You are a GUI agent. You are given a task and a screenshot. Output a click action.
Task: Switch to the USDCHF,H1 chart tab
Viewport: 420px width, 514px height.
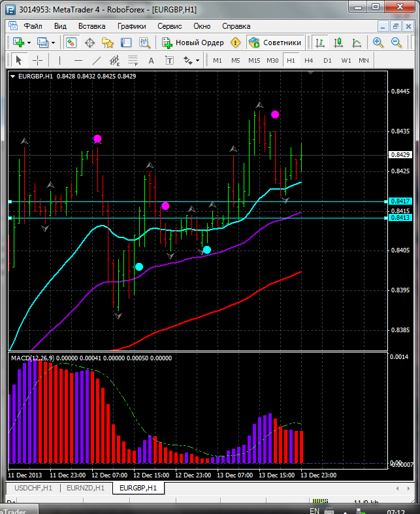point(33,488)
